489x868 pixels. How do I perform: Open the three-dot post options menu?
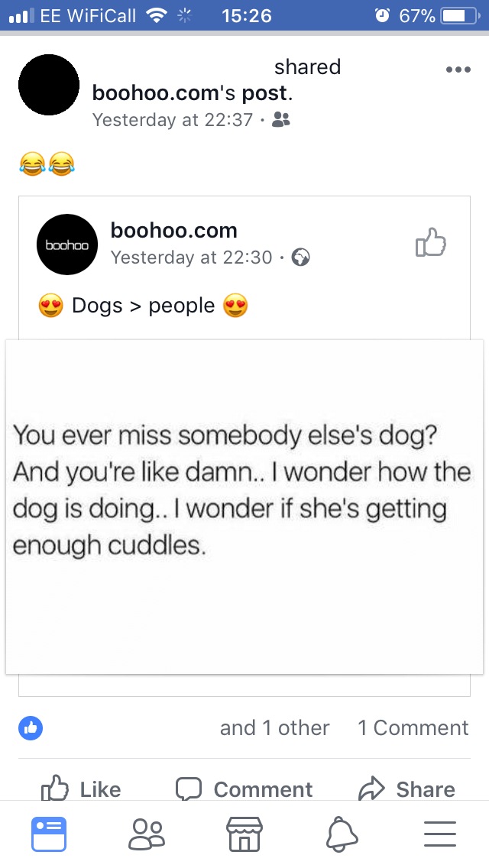458,70
